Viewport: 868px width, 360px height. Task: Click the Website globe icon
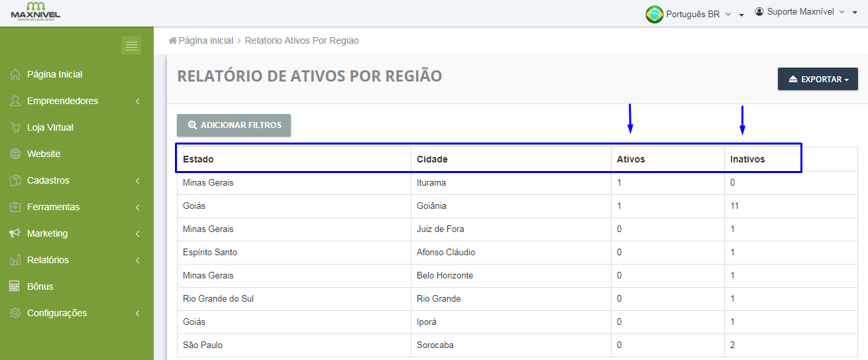click(15, 154)
